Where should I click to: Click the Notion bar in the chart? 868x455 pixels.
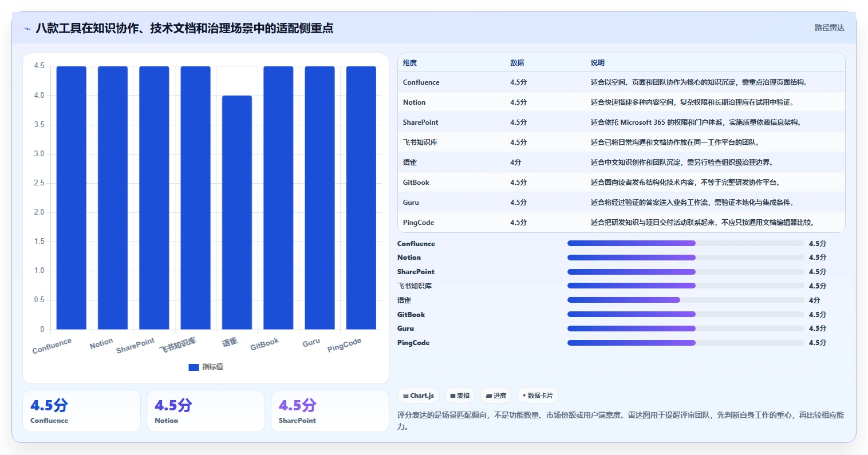(x=113, y=198)
